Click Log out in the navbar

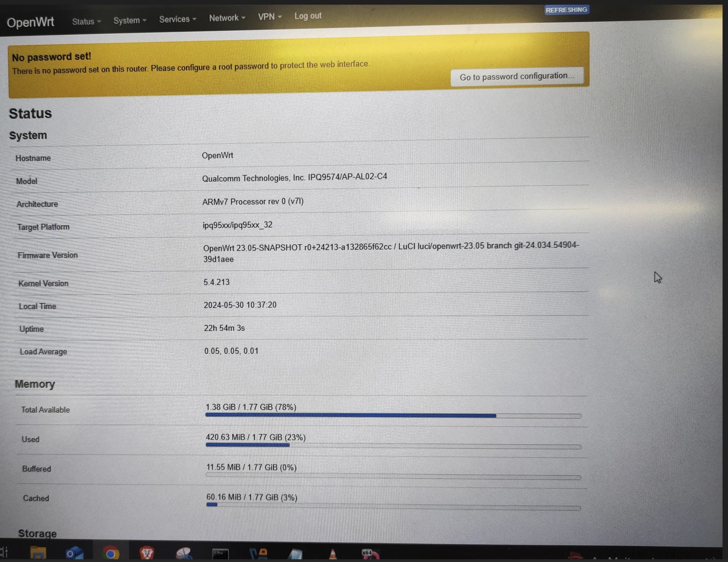308,16
